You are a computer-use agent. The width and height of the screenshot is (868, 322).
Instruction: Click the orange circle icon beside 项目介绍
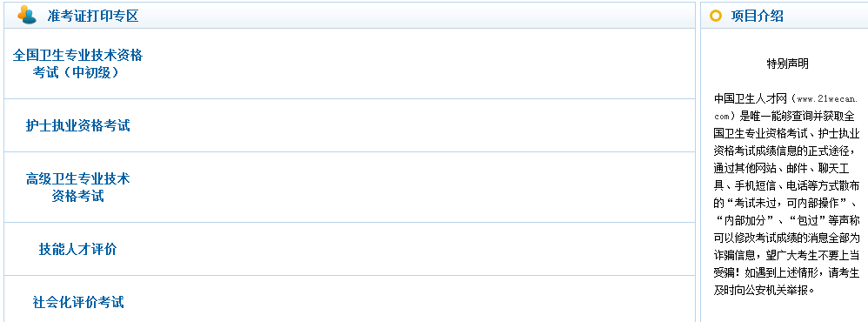click(x=716, y=16)
